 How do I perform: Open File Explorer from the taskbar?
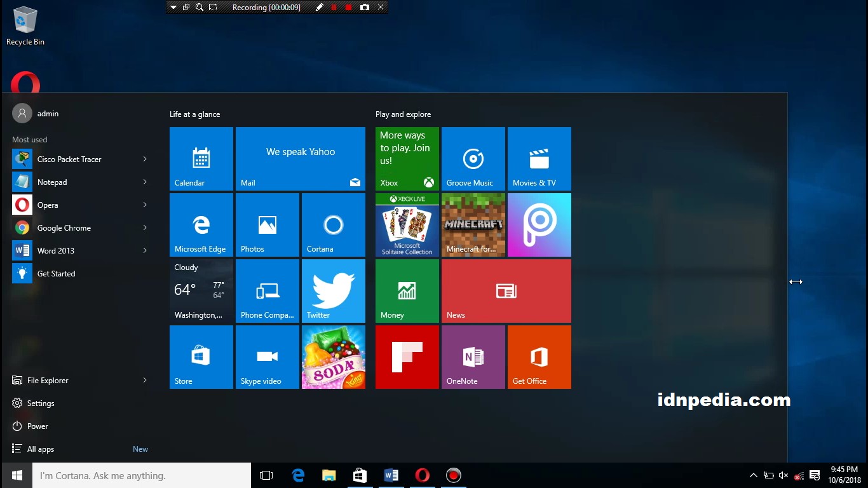(329, 475)
